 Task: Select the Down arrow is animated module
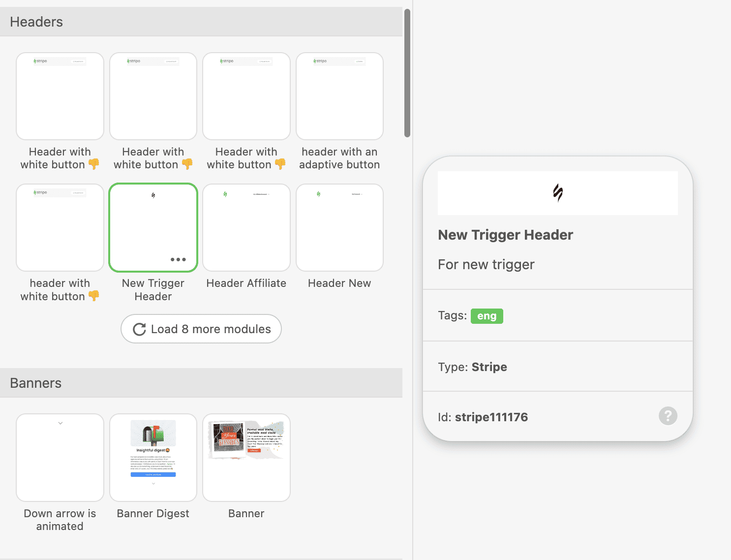click(x=60, y=457)
